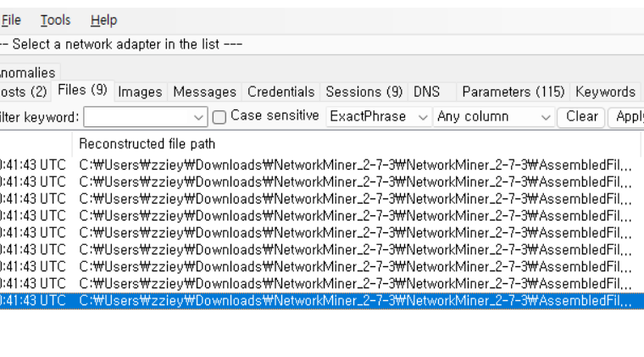Screen dimensions: 644x357
Task: Sort by Reconstructed file path column header
Action: coord(356,144)
